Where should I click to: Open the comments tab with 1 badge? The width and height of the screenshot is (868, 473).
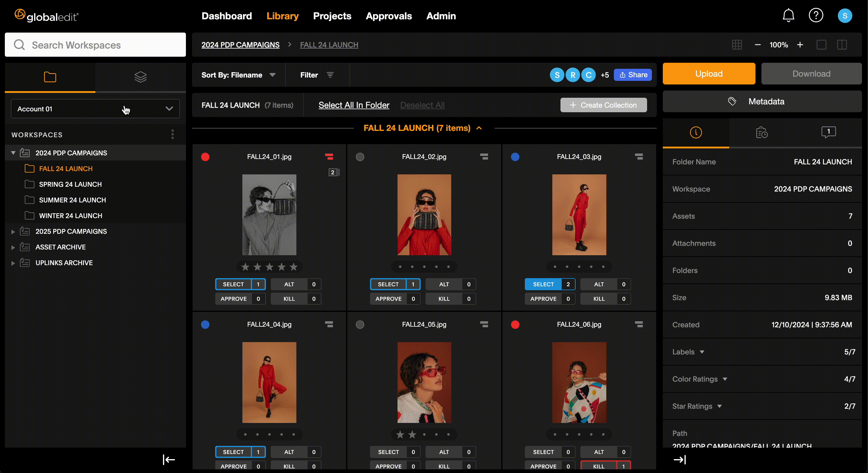(x=828, y=132)
